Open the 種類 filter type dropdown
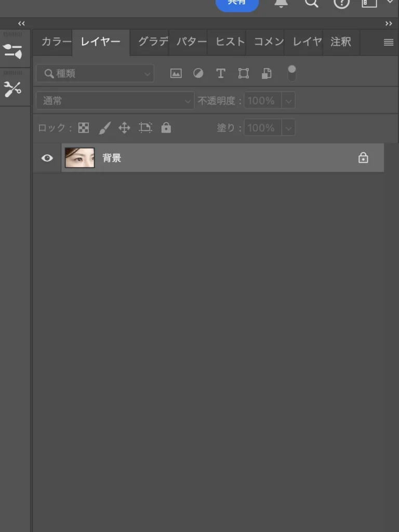Viewport: 399px width, 532px height. [x=95, y=74]
